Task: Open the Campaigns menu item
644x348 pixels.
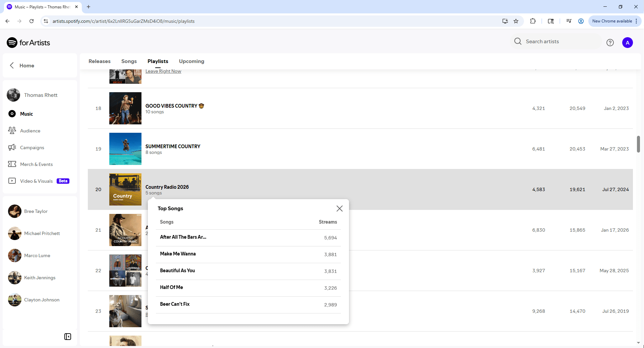Action: 32,148
